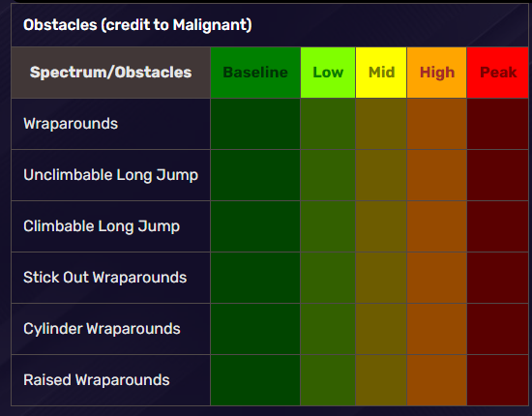Click High cell in Stick Out Wraparounds row
Viewport: 532px width, 416px height.
click(x=436, y=278)
